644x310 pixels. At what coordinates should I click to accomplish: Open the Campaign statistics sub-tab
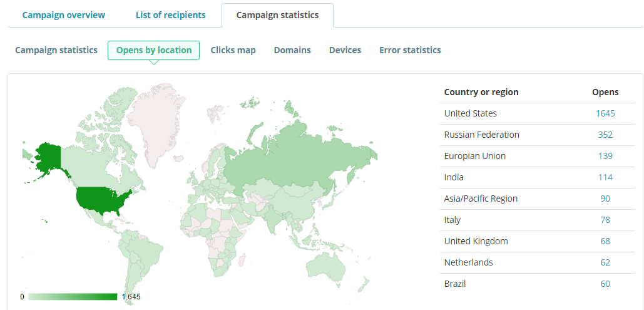(56, 50)
